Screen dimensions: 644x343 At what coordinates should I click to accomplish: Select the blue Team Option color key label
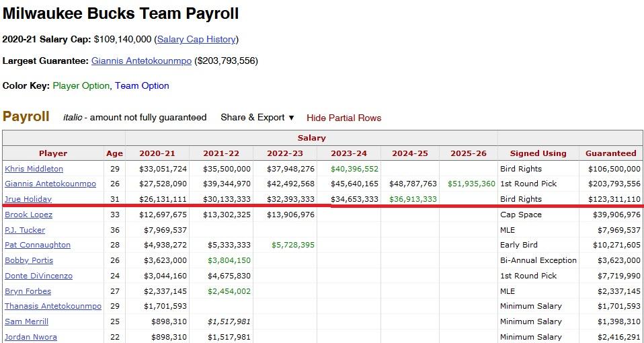[142, 86]
